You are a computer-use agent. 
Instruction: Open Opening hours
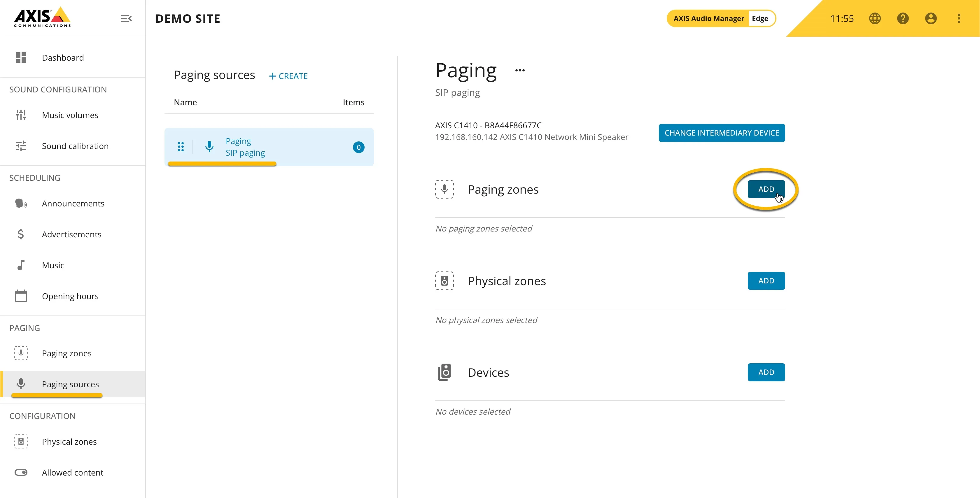(73, 296)
